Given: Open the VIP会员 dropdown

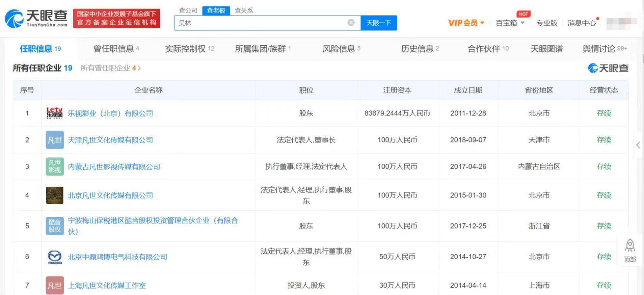Looking at the screenshot, I should 466,23.
